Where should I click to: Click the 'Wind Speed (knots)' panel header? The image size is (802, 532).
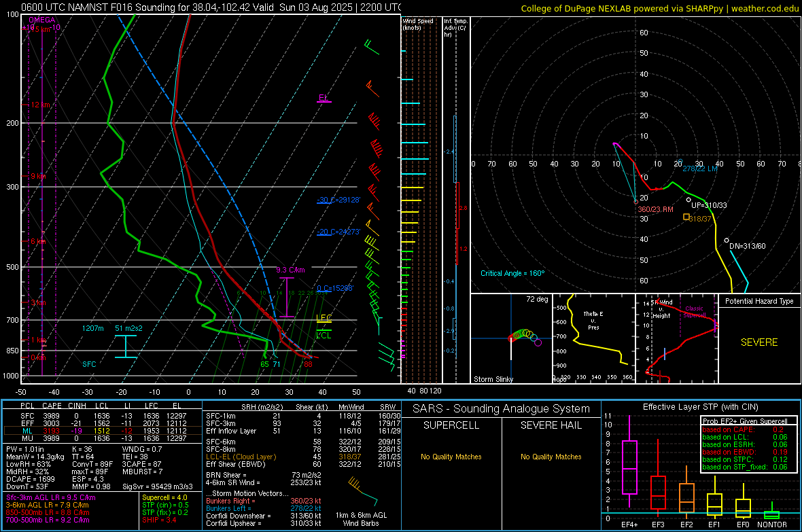tap(418, 24)
